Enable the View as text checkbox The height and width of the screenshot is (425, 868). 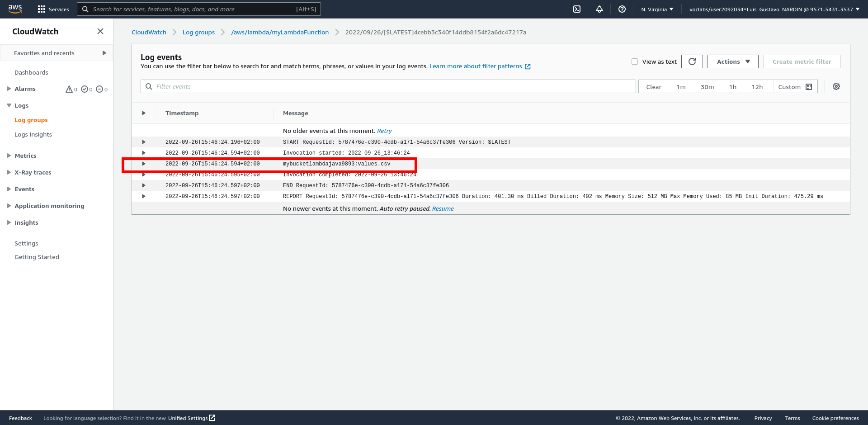(635, 61)
